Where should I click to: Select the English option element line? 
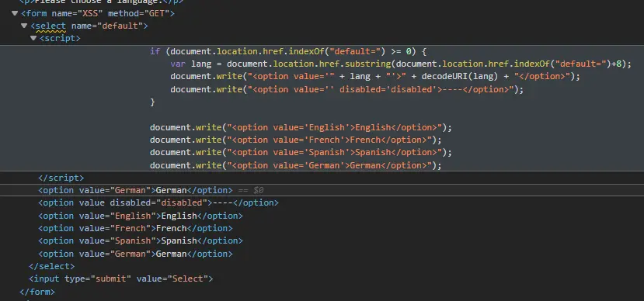pyautogui.click(x=141, y=216)
